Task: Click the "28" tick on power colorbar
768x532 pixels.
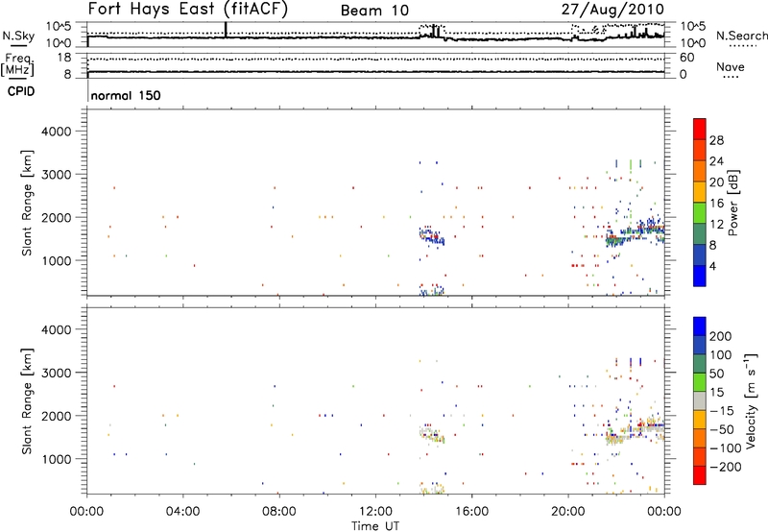Action: (716, 140)
